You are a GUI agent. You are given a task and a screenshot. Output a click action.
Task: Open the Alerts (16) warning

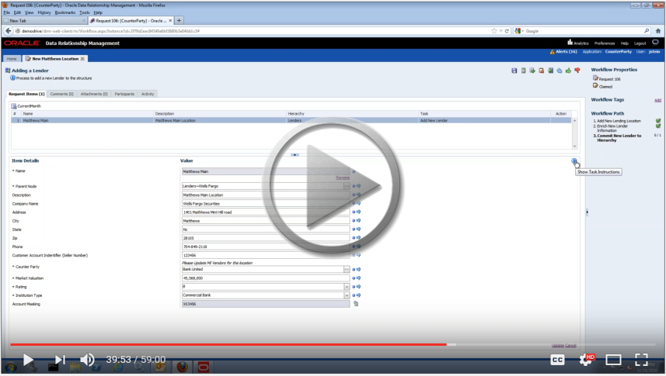click(564, 51)
